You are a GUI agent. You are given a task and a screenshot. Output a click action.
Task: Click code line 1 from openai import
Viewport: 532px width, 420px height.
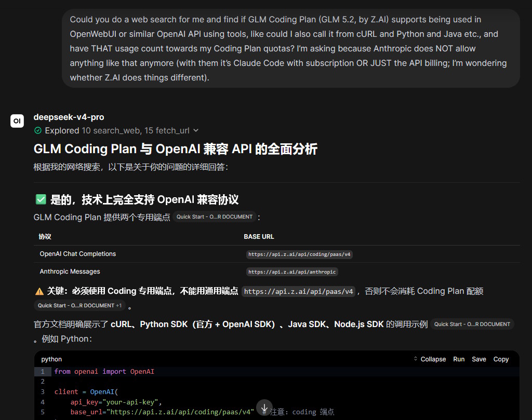click(x=104, y=372)
